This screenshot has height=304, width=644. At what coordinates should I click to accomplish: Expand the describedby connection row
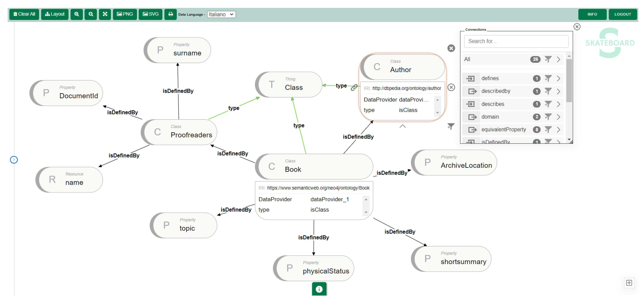(x=559, y=91)
